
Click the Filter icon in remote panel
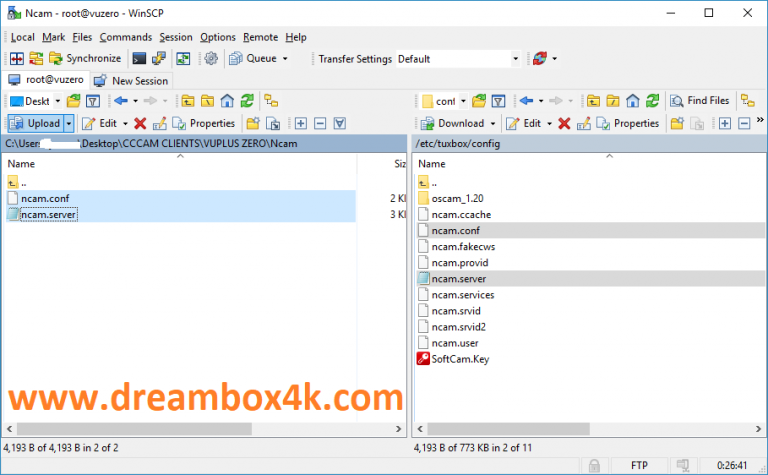click(498, 101)
